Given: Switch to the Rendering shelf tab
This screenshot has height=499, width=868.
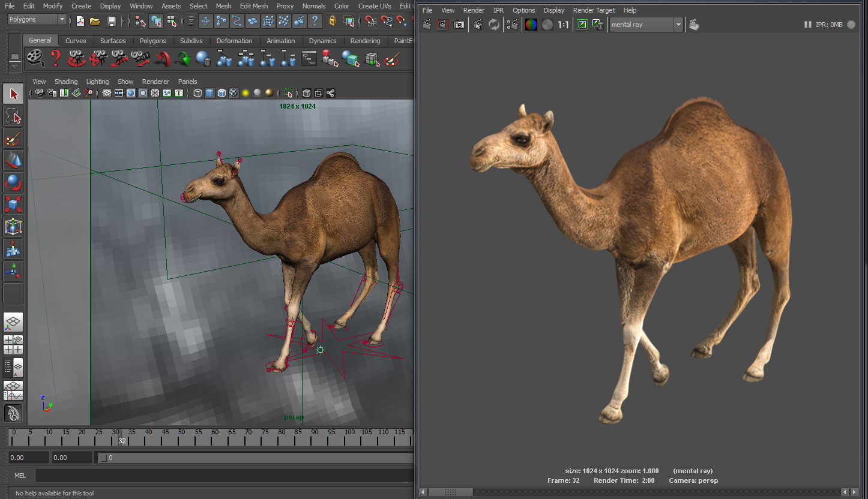Looking at the screenshot, I should [x=365, y=41].
